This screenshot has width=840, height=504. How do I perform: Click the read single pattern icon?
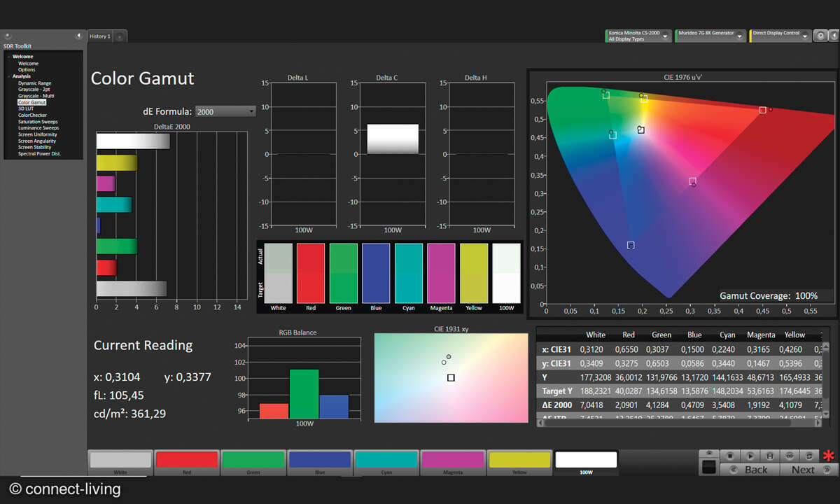pyautogui.click(x=770, y=456)
